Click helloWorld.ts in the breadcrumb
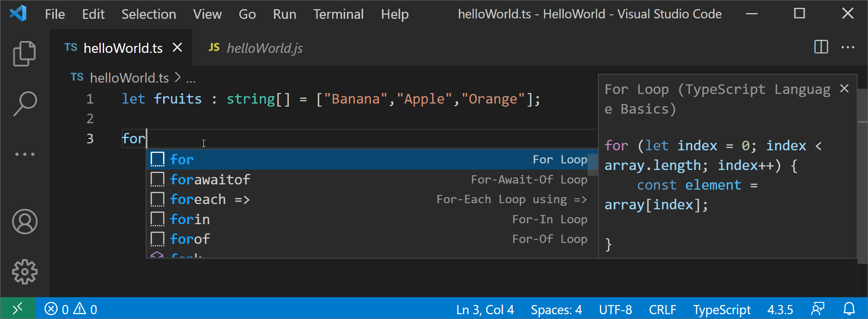The width and height of the screenshot is (868, 319). coord(129,78)
